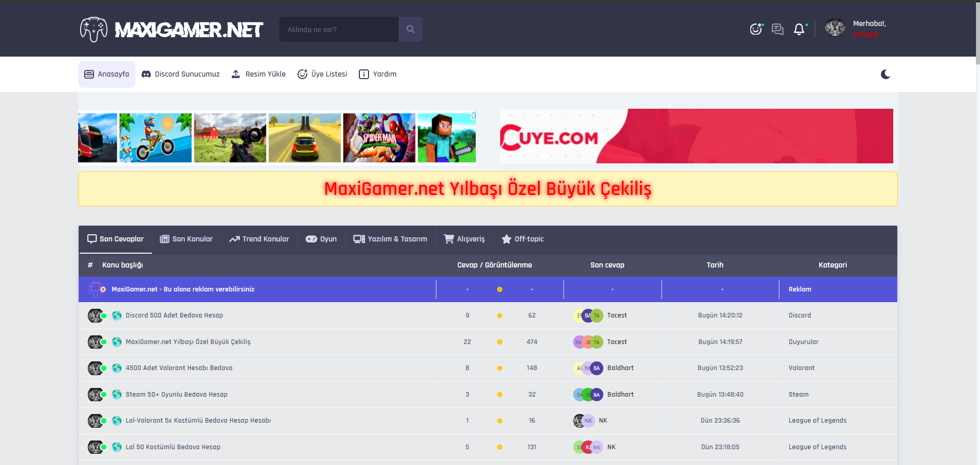980x465 pixels.
Task: Click author avatar on Lol 50 Kostümlü row
Action: click(x=95, y=447)
